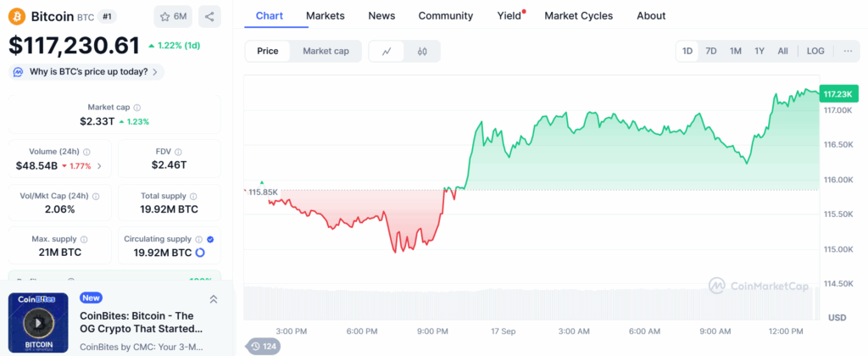Expand the Volume (24h) details chevron
The image size is (868, 356).
click(100, 166)
